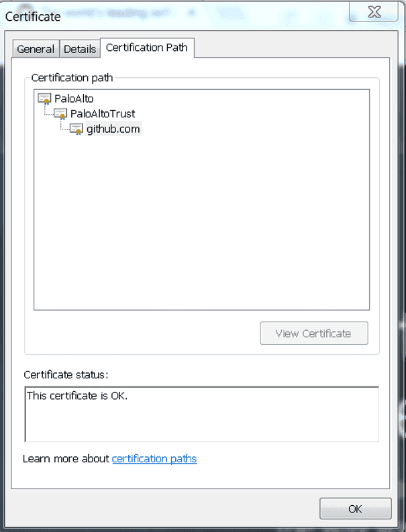Screen dimensions: 406x532
Task: Click the 'Learn more about' text
Action: (66, 459)
